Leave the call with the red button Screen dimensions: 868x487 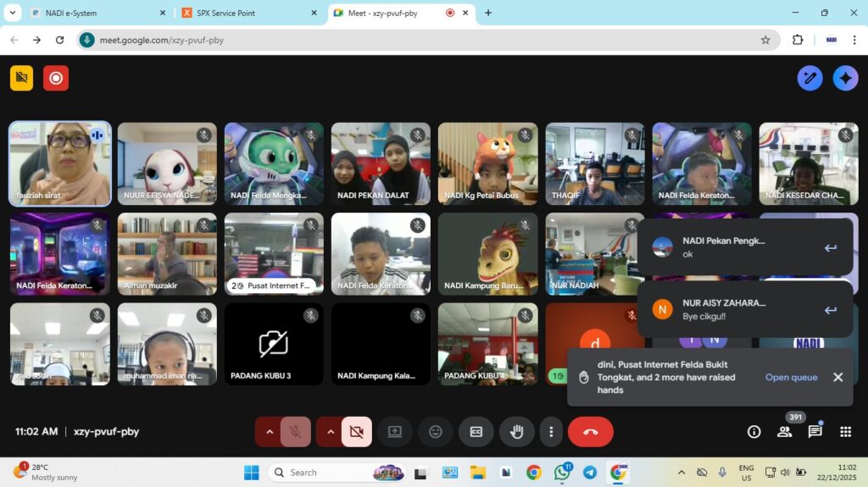(x=591, y=432)
